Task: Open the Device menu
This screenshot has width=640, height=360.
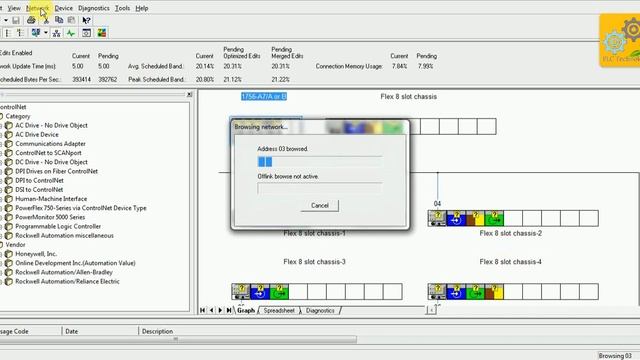Action: [x=64, y=8]
